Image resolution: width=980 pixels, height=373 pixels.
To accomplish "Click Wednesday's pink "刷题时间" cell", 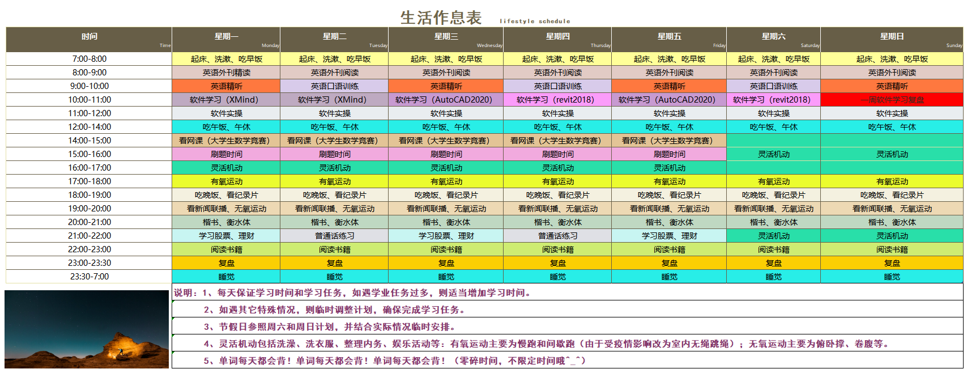I will pyautogui.click(x=446, y=154).
